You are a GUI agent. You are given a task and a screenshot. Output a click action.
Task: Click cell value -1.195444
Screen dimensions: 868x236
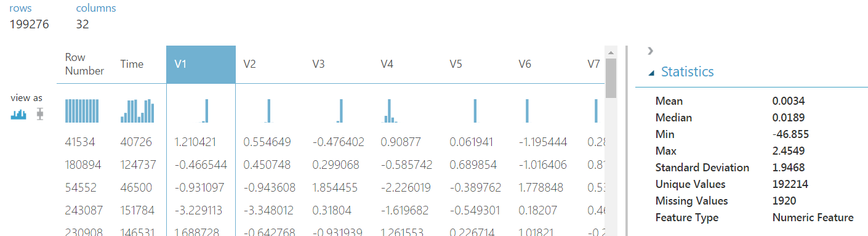(542, 142)
